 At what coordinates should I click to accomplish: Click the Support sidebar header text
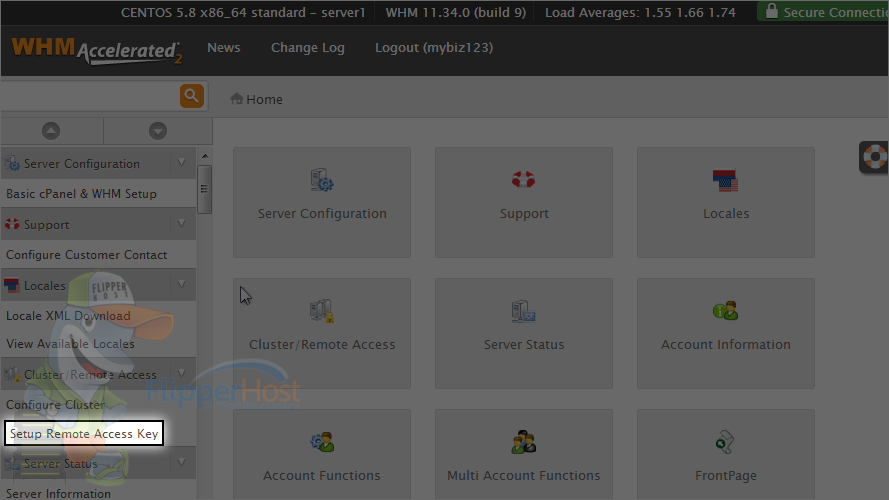coord(46,224)
